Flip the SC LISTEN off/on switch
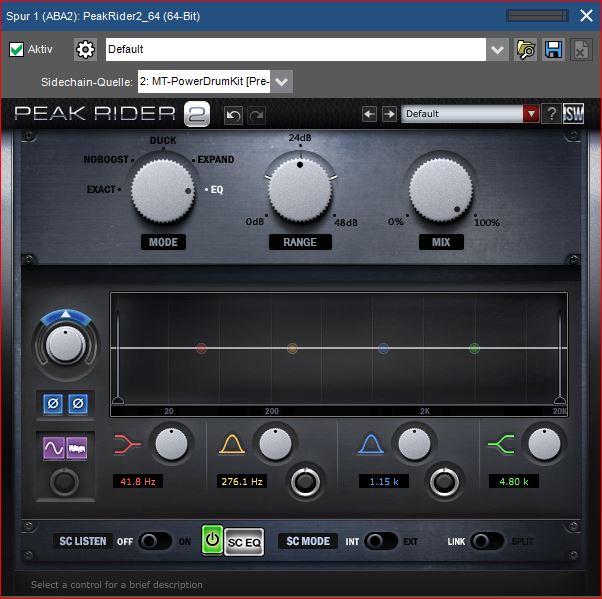Screen dimensions: 602x599 pos(155,541)
